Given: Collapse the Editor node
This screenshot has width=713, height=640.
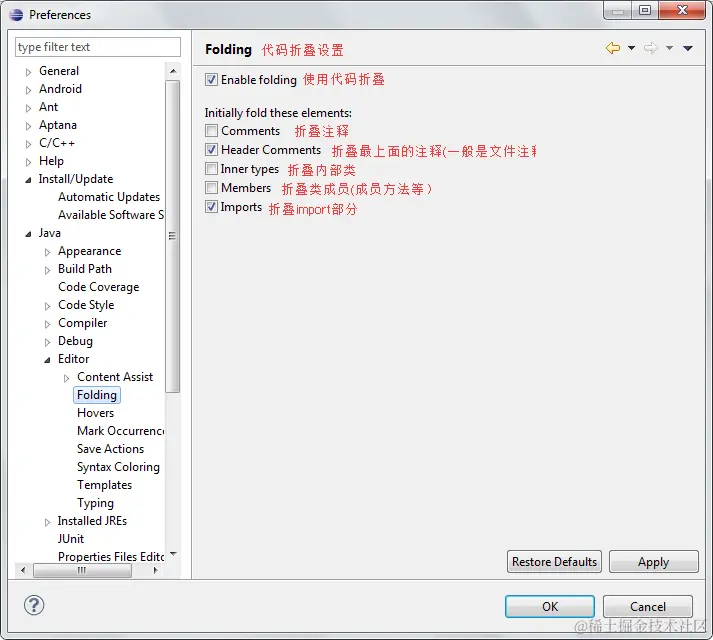Looking at the screenshot, I should tap(47, 360).
